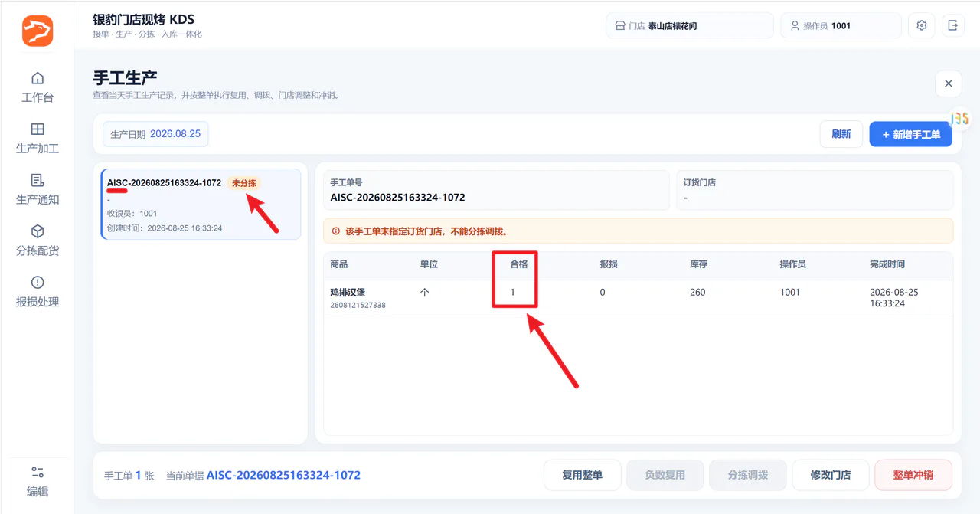This screenshot has height=514, width=980.
Task: Click 新增手工单 to add an order
Action: 911,134
